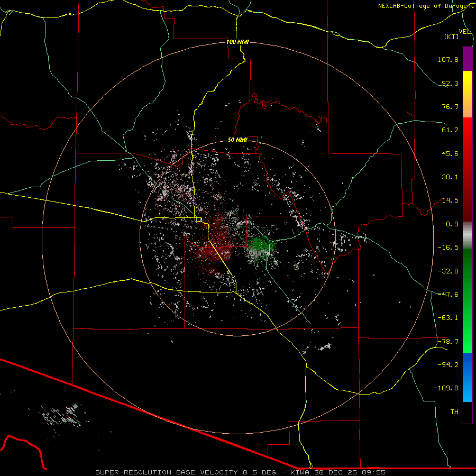Click the -47.6 velocity scale label
476x476 pixels.
tap(448, 295)
